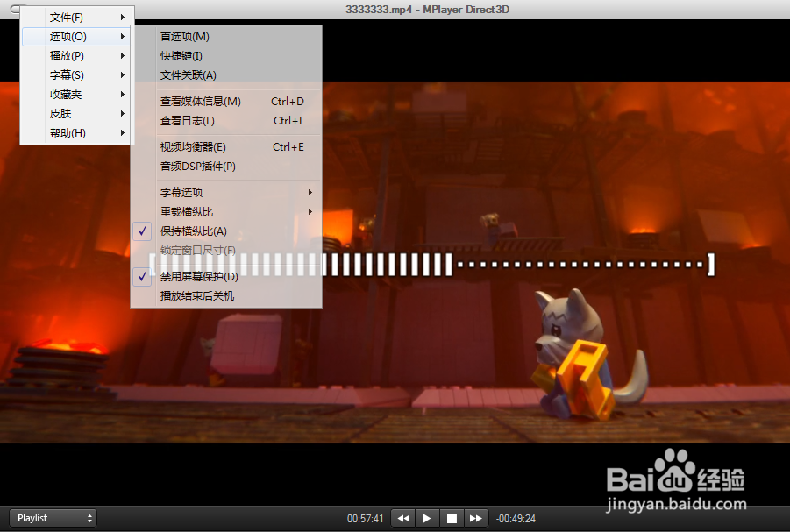Image resolution: width=790 pixels, height=532 pixels.
Task: Open 文件关联(A) settings
Action: point(225,75)
